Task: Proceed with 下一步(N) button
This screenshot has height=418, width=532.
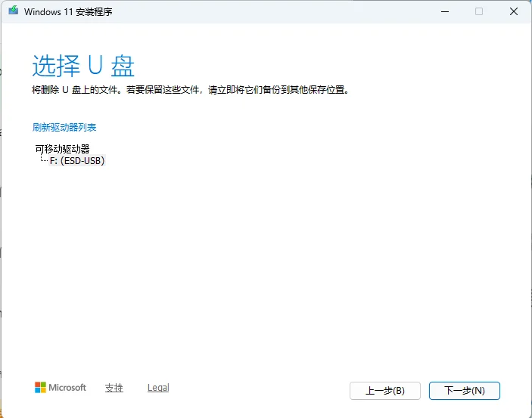Action: coord(465,391)
